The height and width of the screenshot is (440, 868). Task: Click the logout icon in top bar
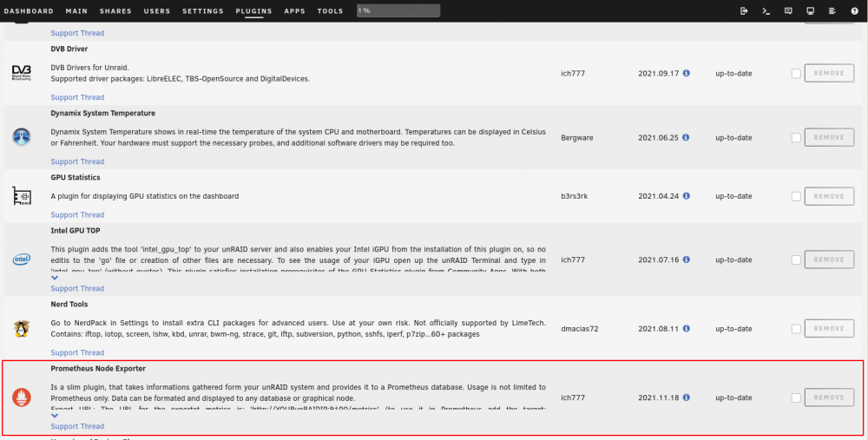point(744,11)
